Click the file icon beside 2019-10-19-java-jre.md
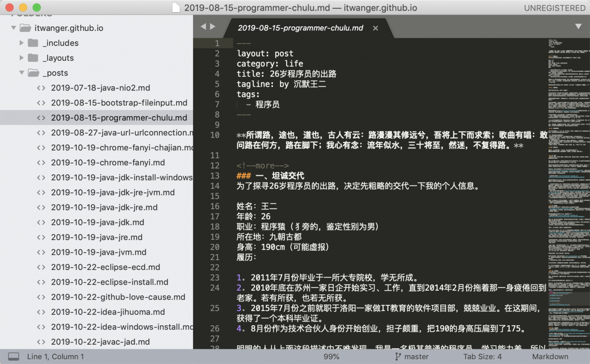The image size is (590, 364). (x=41, y=237)
